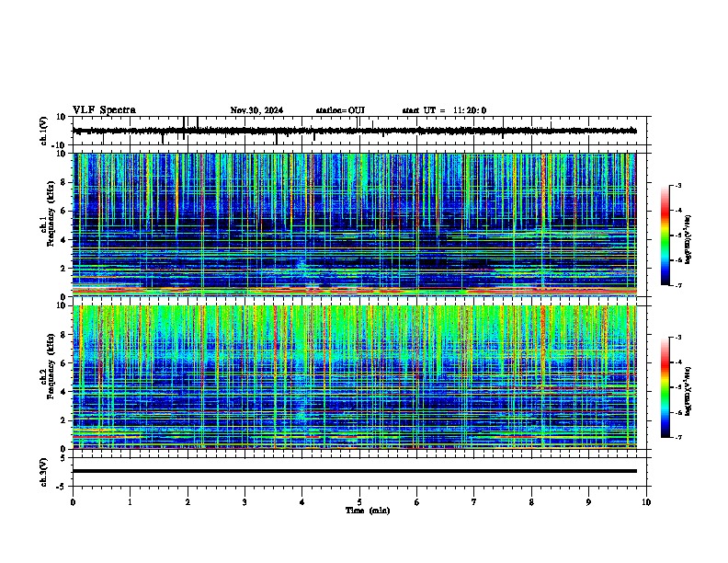Image resolution: width=728 pixels, height=563 pixels.
Task: Click time-axis tick label "9"
Action: (588, 502)
